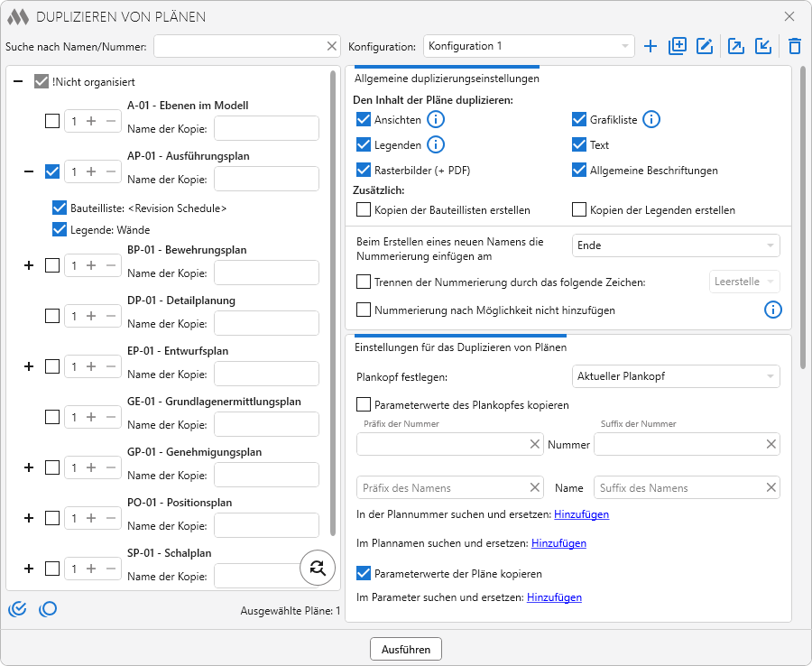Check the DP-01 Detailplanung plan checkbox
Screen dimensions: 812x666
click(x=52, y=316)
